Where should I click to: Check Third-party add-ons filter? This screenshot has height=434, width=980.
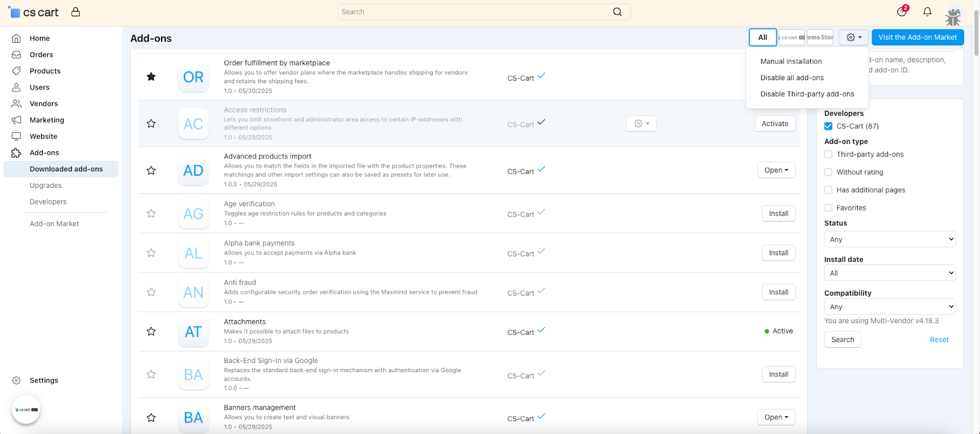(828, 154)
